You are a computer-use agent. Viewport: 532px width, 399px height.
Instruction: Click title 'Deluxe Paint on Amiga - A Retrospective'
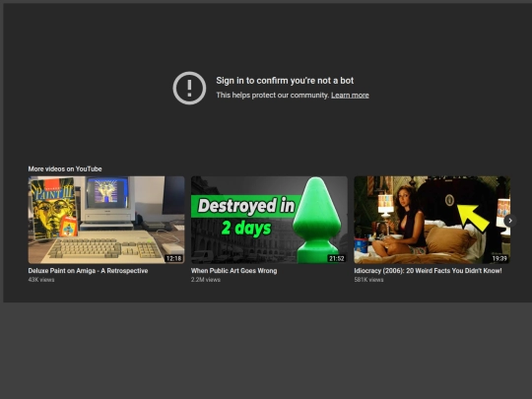tap(88, 271)
